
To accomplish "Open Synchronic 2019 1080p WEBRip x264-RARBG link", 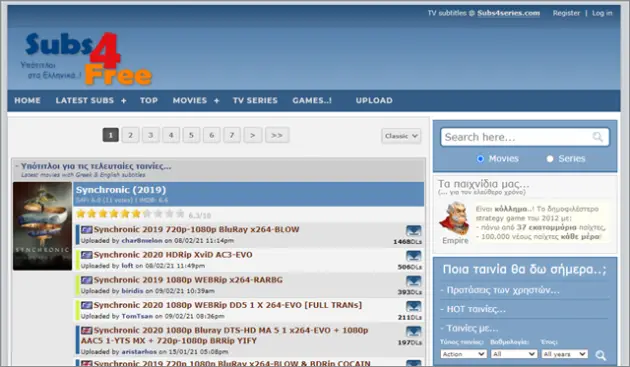I will coord(188,280).
